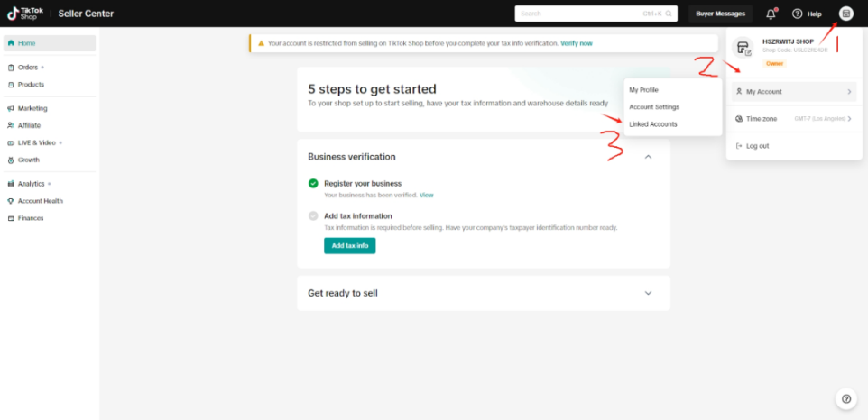Choose My Account in the profile menu
868x420 pixels.
pyautogui.click(x=794, y=92)
